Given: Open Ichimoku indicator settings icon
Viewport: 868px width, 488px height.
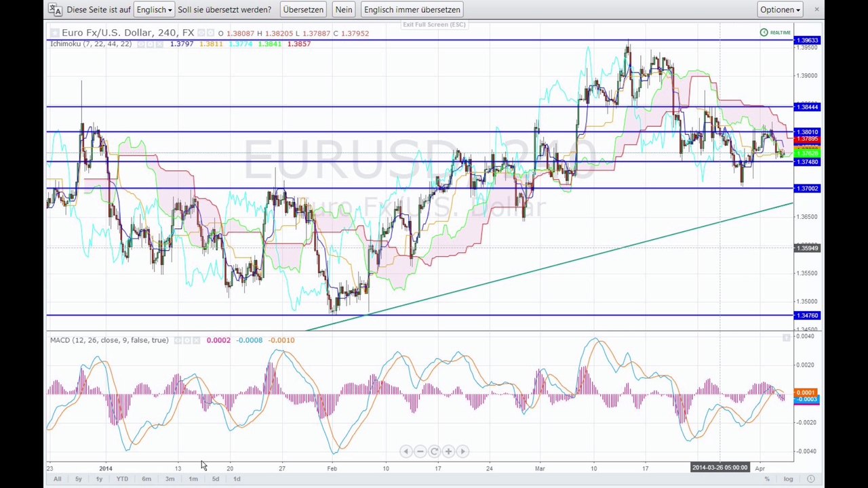Looking at the screenshot, I should point(151,44).
